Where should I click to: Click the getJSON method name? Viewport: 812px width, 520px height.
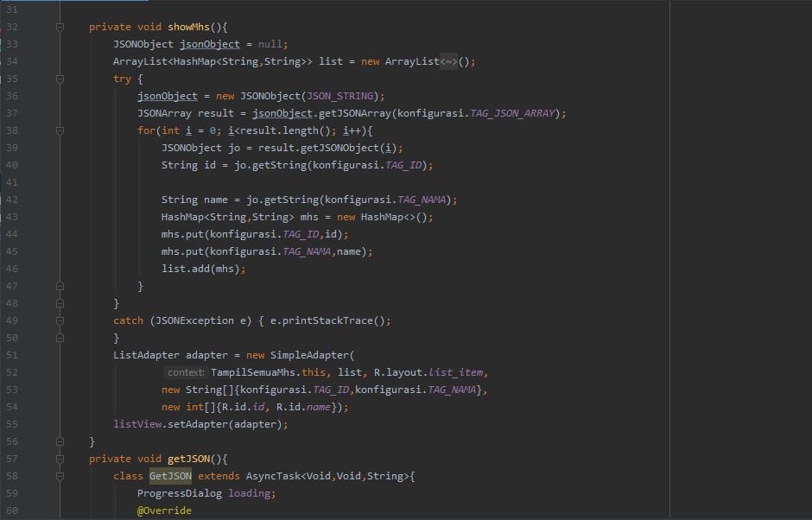(188, 459)
